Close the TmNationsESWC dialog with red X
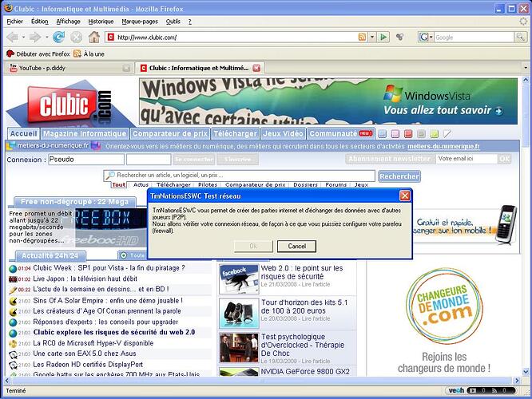Screen dimensions: 532x399 tap(404, 195)
